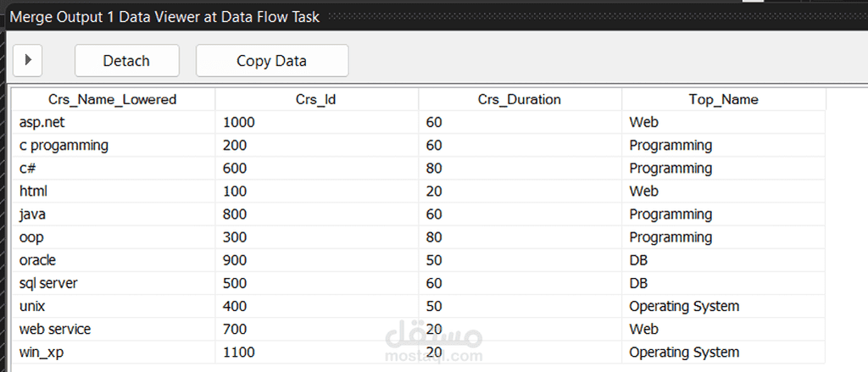
Task: Select the sql server cell
Action: (113, 283)
